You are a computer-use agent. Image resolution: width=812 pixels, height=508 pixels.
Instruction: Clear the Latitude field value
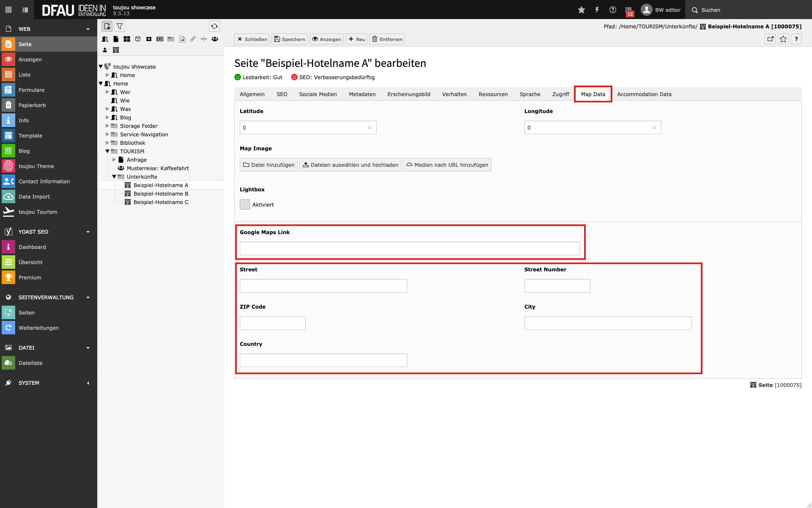(370, 128)
